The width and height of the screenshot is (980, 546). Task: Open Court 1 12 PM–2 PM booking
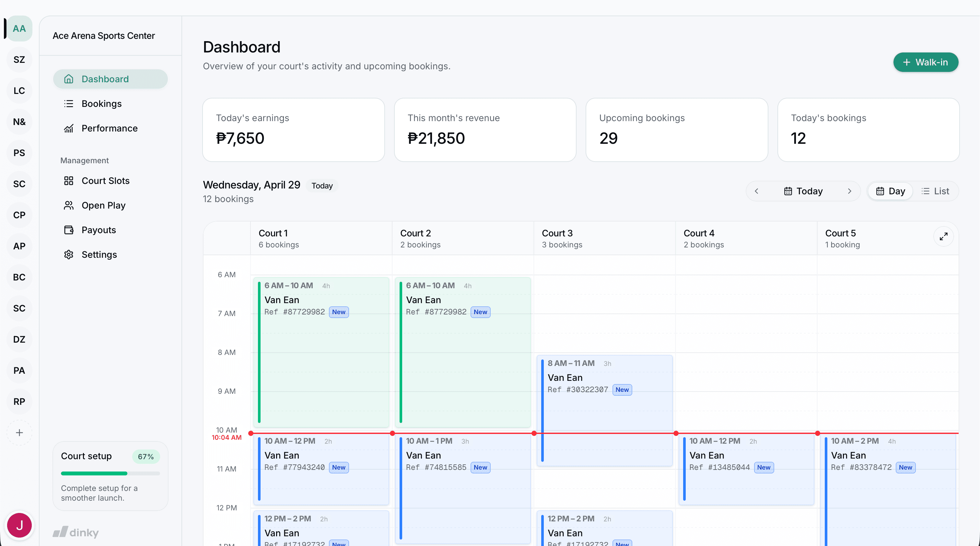[x=321, y=529]
